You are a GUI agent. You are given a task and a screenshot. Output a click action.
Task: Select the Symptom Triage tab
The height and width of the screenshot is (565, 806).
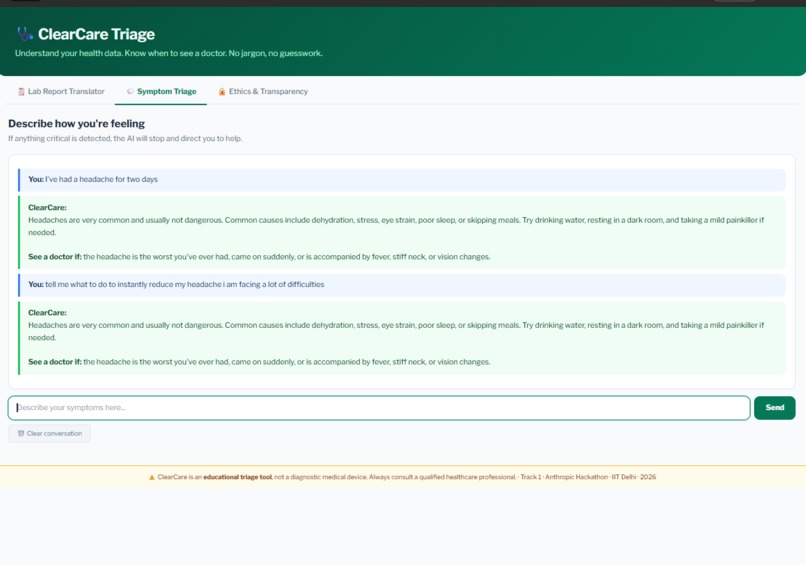(x=161, y=92)
